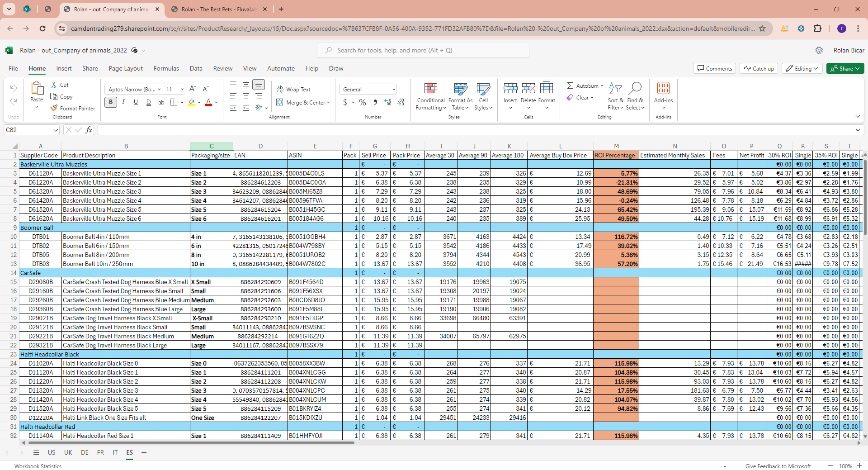
Task: Choose fill color swatch
Action: pyautogui.click(x=191, y=103)
